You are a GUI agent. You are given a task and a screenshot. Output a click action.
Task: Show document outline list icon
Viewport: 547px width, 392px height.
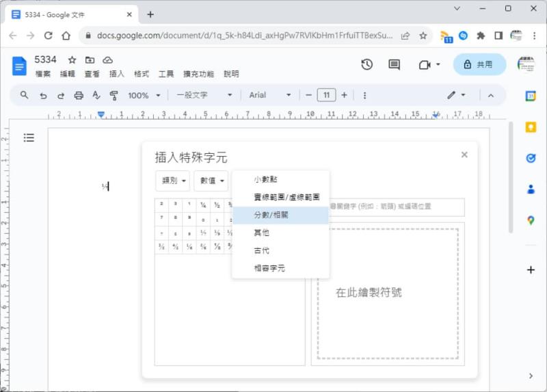coord(29,138)
